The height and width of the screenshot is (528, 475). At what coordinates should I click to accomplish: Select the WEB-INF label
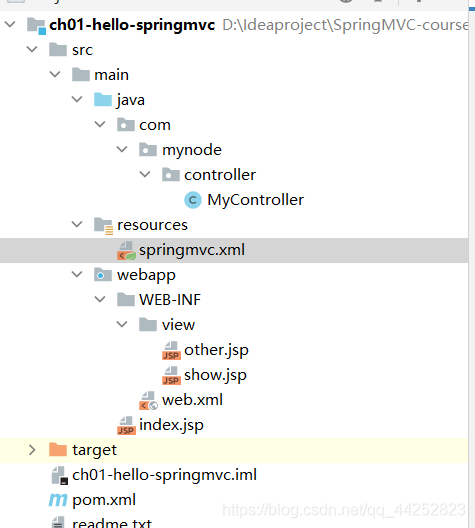170,300
